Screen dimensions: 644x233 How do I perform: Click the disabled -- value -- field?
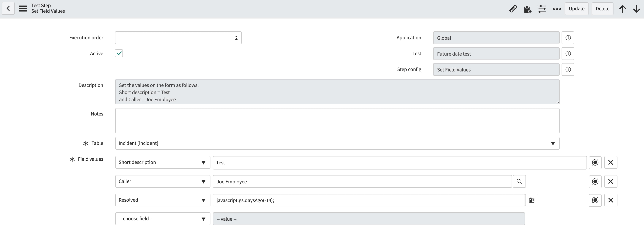pos(369,219)
